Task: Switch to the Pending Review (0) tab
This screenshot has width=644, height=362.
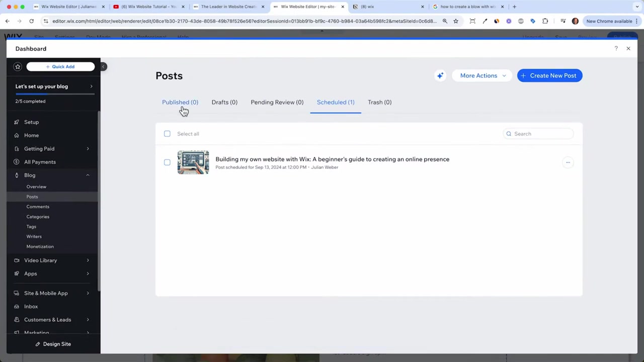Action: (277, 102)
